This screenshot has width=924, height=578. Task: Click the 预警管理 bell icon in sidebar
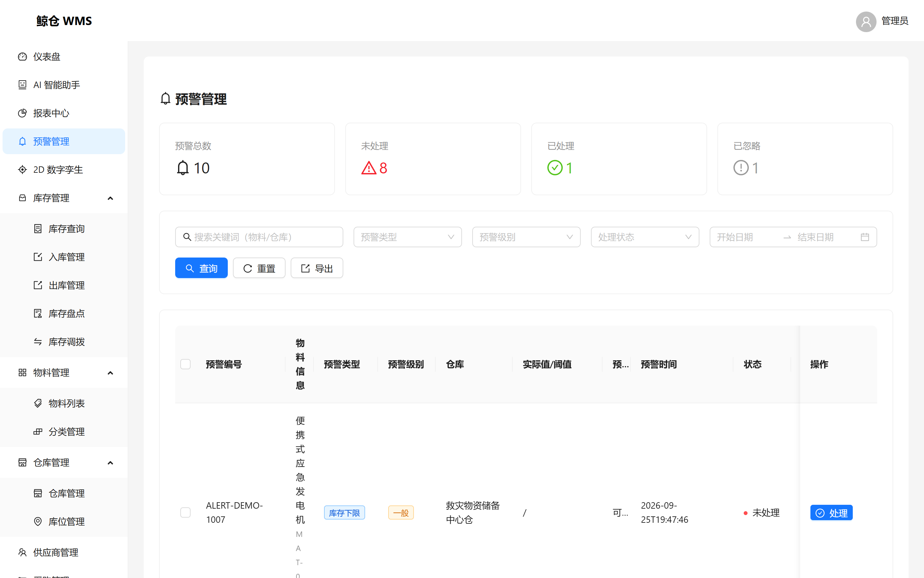point(22,141)
